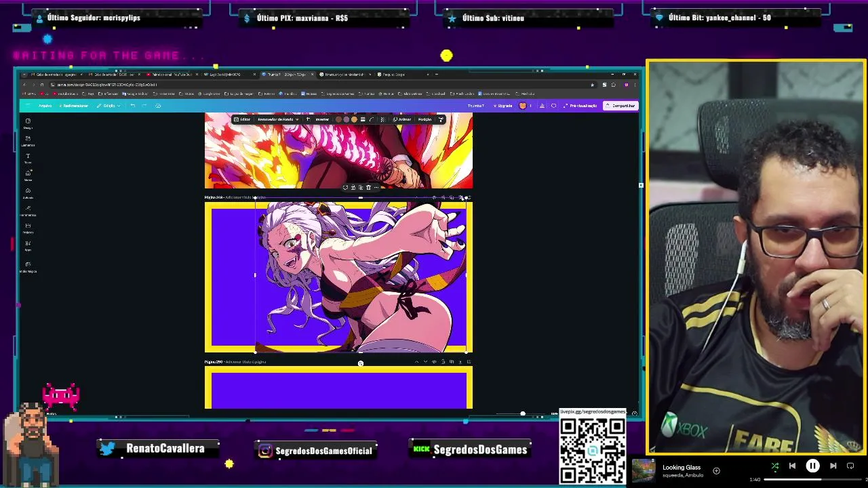Select the first color swatch on image toolbar

point(338,119)
